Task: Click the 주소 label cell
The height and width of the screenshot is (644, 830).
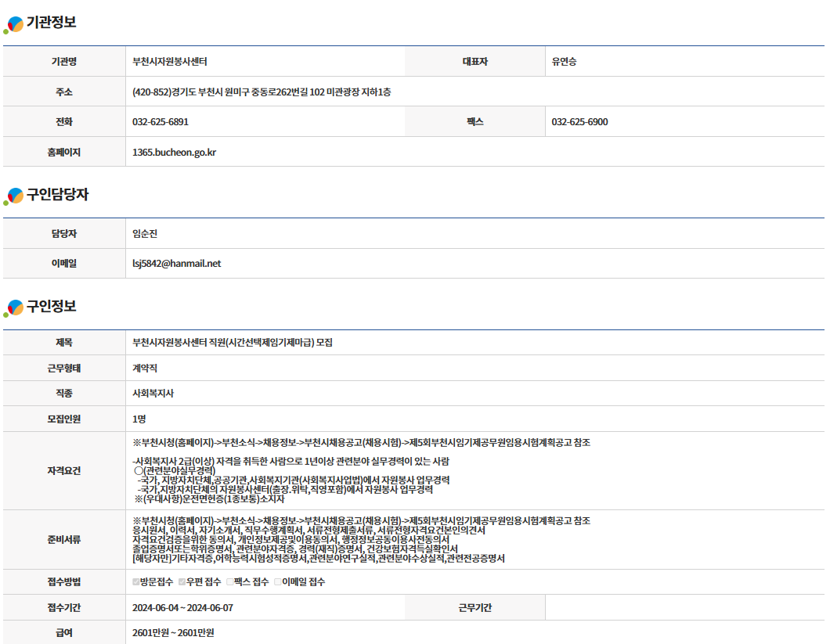Action: 64,92
